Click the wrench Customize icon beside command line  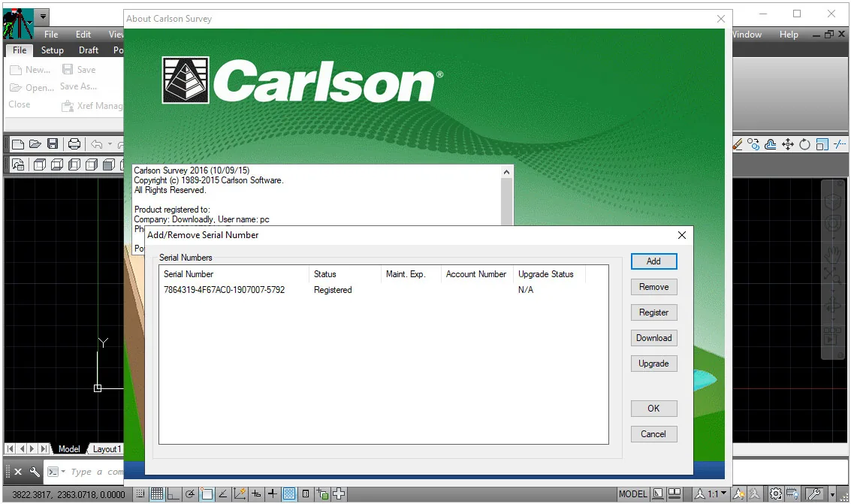tap(35, 472)
